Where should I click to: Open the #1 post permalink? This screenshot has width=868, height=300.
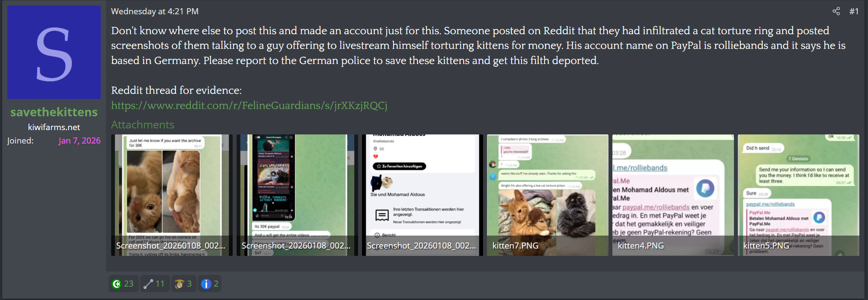pos(854,11)
